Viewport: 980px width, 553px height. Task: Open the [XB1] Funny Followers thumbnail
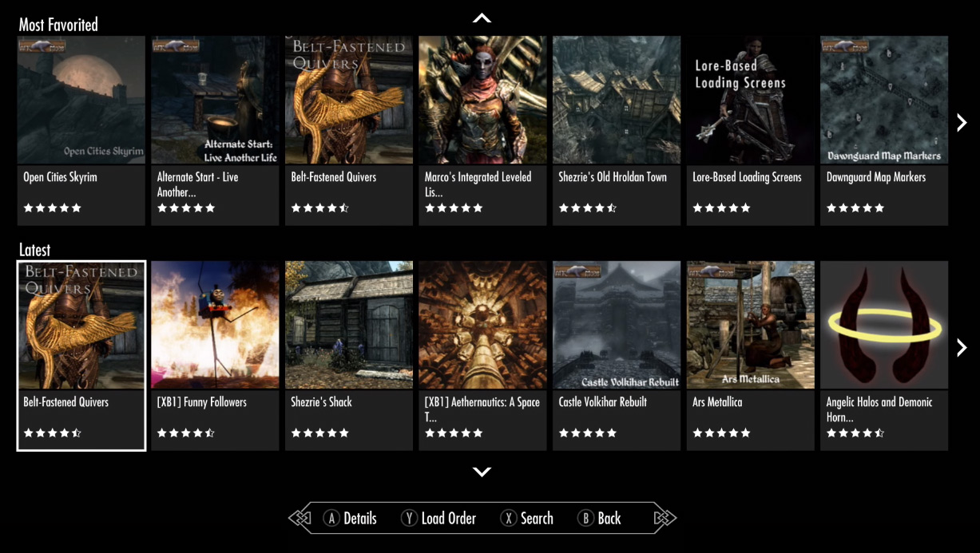pyautogui.click(x=215, y=326)
